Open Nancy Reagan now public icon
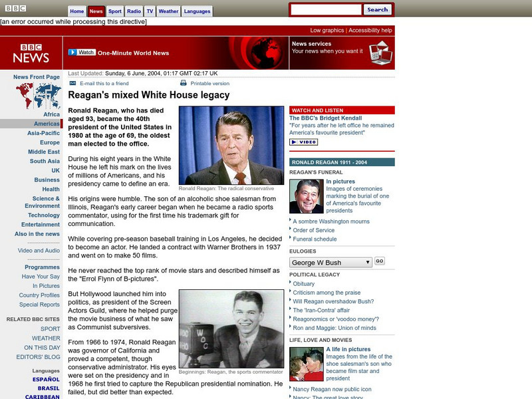Screen dimensions: 532x399 pyautogui.click(x=332, y=389)
